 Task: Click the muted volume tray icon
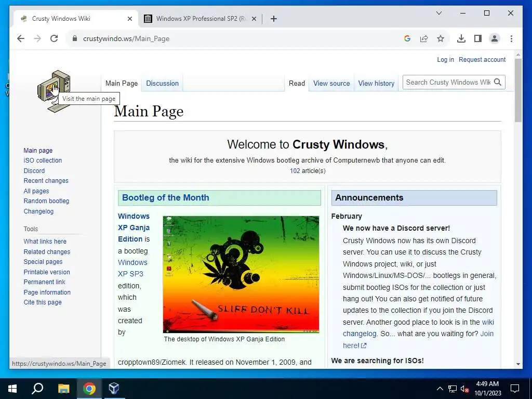[465, 389]
